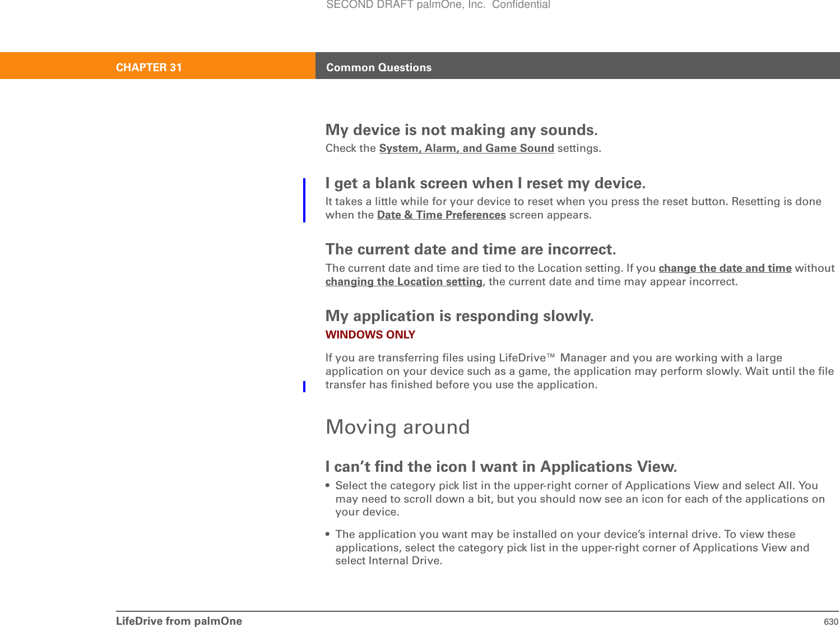
Task: Click paragraph about transferring files using LifeDrive Manager
Action: 579,371
